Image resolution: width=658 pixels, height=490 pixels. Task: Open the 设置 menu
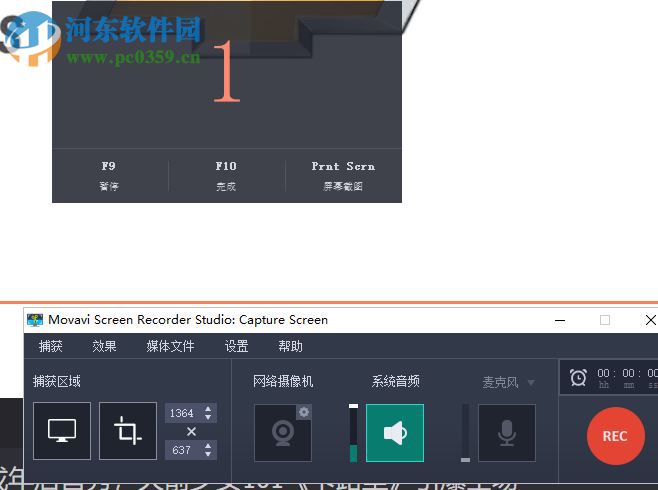pyautogui.click(x=236, y=346)
